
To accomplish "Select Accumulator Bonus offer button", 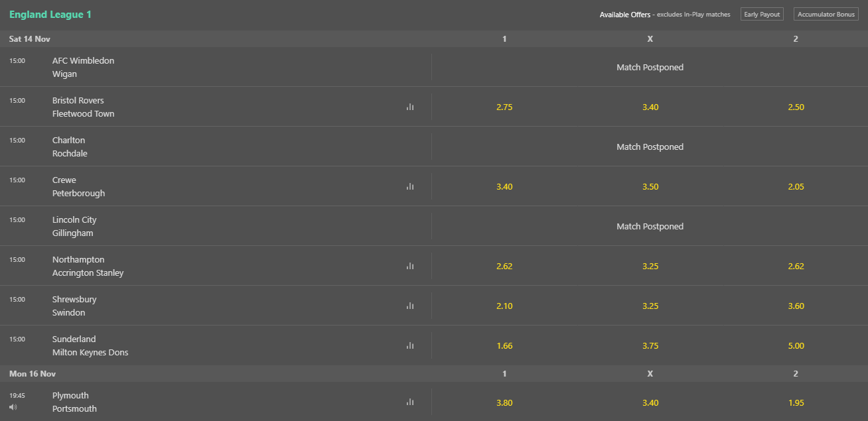I will point(826,15).
